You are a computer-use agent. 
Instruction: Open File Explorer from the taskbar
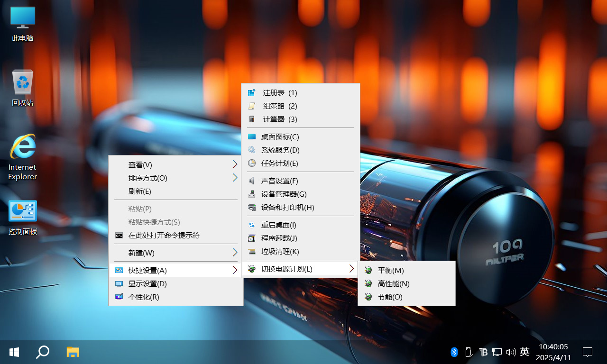pyautogui.click(x=73, y=352)
